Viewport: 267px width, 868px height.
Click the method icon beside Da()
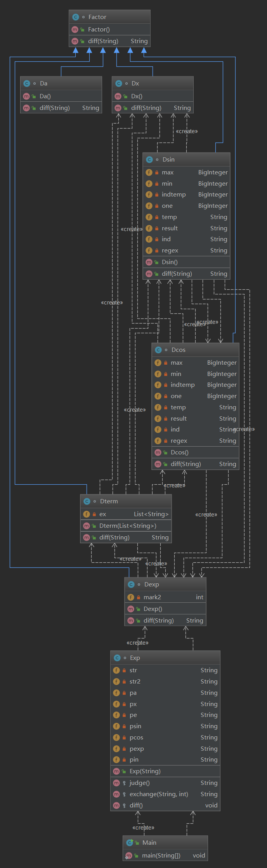point(26,96)
